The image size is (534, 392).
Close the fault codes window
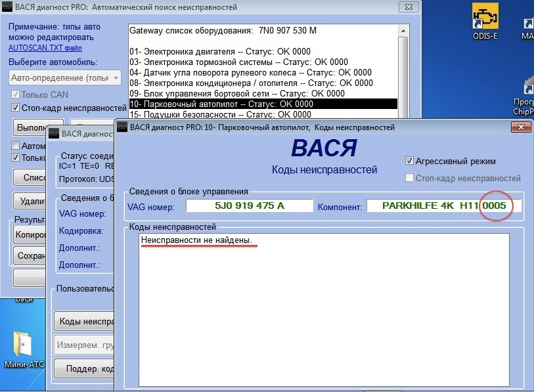tap(521, 127)
